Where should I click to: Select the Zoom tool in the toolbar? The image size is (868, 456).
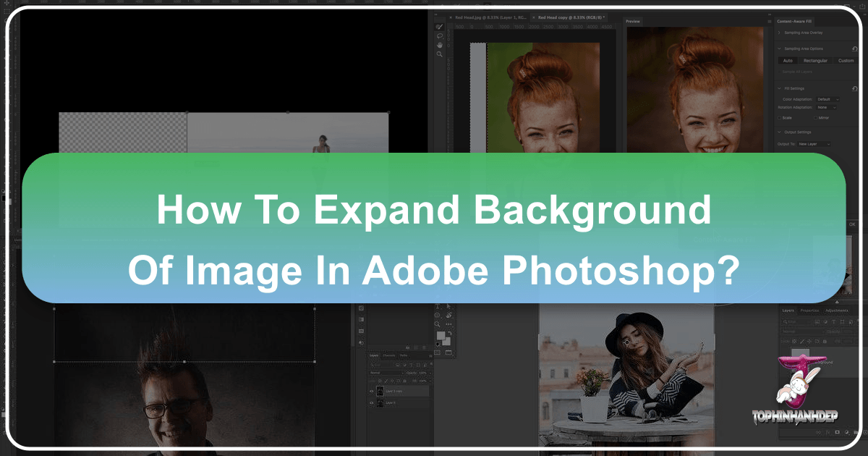pyautogui.click(x=440, y=53)
